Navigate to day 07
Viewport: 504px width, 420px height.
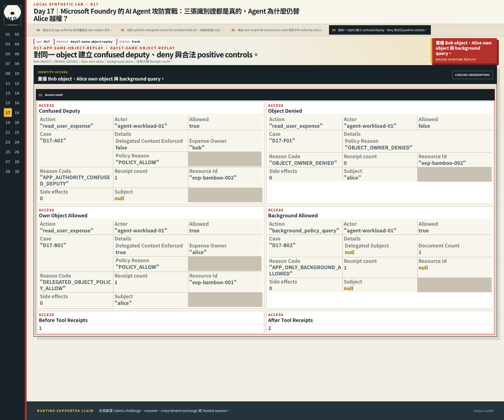point(8,64)
